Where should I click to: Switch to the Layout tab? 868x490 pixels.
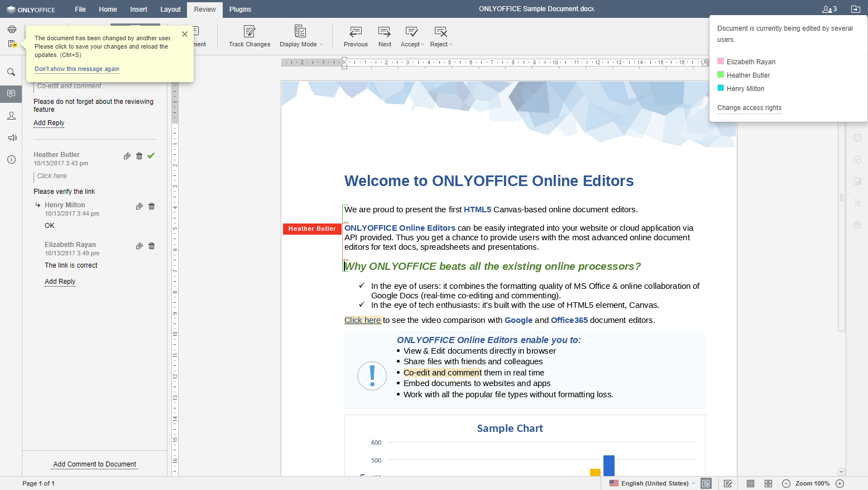pos(170,9)
